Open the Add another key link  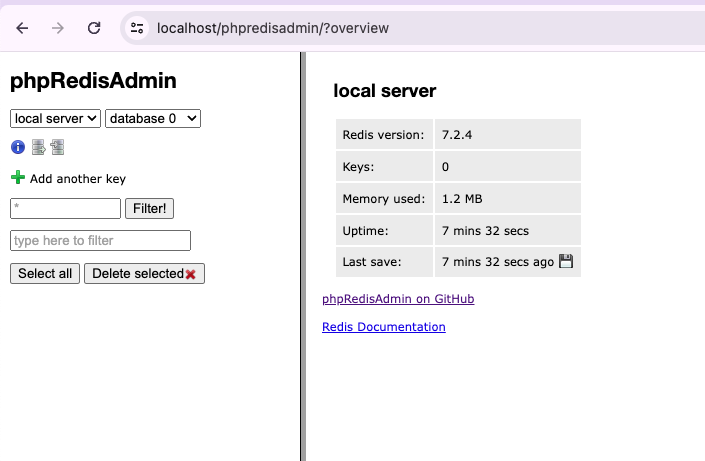click(78, 179)
